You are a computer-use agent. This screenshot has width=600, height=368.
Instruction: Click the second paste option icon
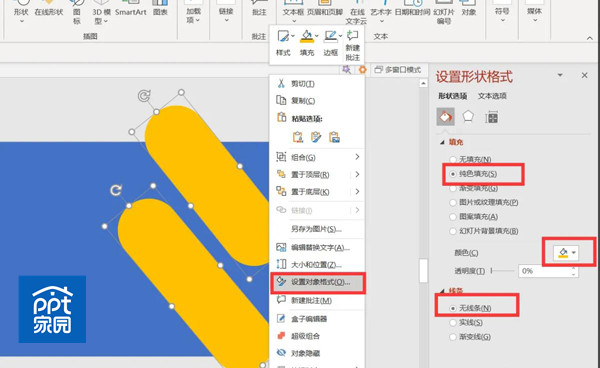[316, 137]
